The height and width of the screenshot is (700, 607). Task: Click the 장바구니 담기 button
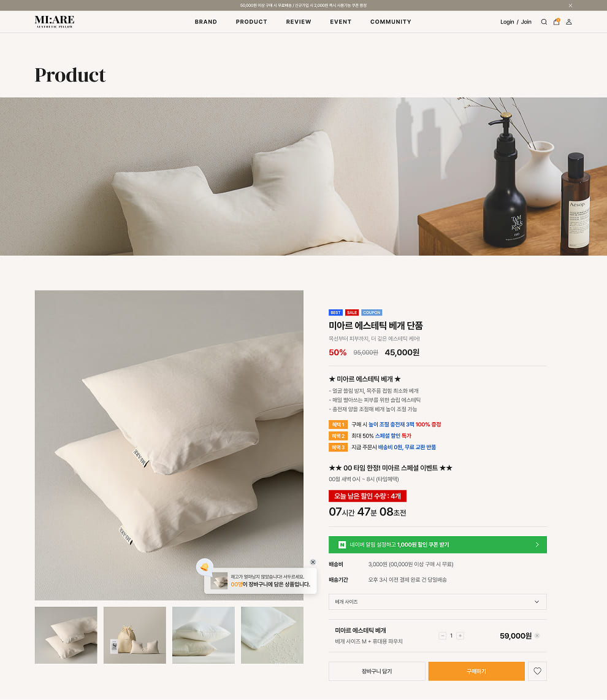376,671
